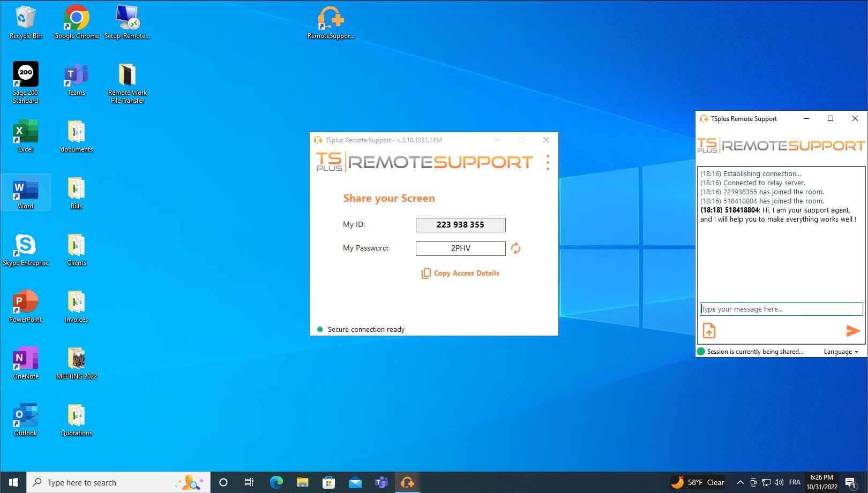Viewport: 868px width, 493px height.
Task: Select the Setup-Remote... desktop shortcut
Action: coord(127,22)
